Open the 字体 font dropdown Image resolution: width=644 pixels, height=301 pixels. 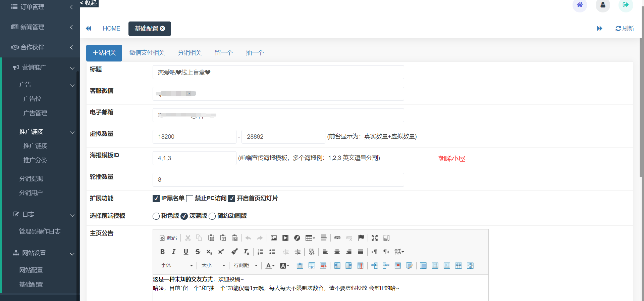point(177,265)
